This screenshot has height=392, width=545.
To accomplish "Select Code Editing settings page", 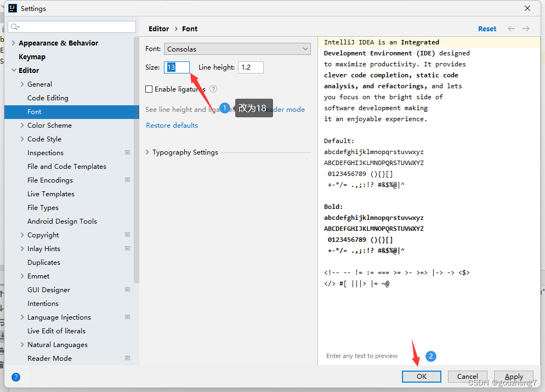I will click(48, 98).
